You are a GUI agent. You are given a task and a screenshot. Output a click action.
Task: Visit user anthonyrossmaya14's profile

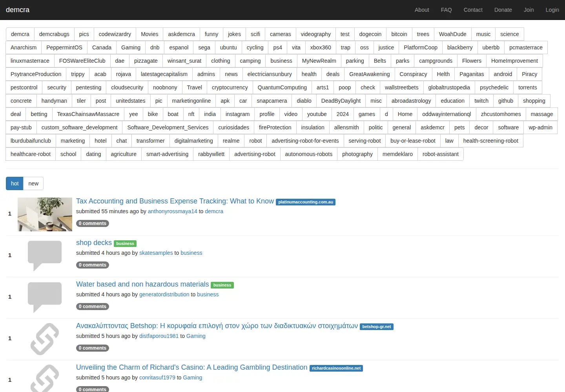coord(173,211)
